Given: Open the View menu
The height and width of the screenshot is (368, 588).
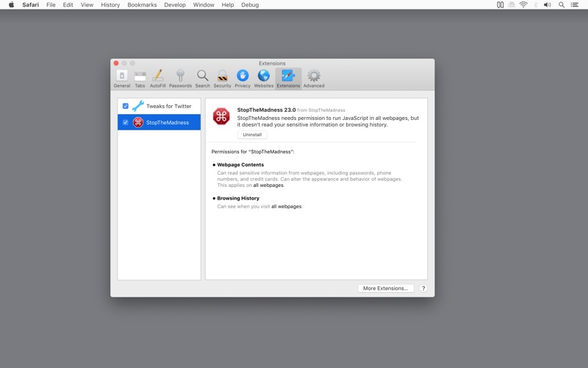Looking at the screenshot, I should point(87,5).
